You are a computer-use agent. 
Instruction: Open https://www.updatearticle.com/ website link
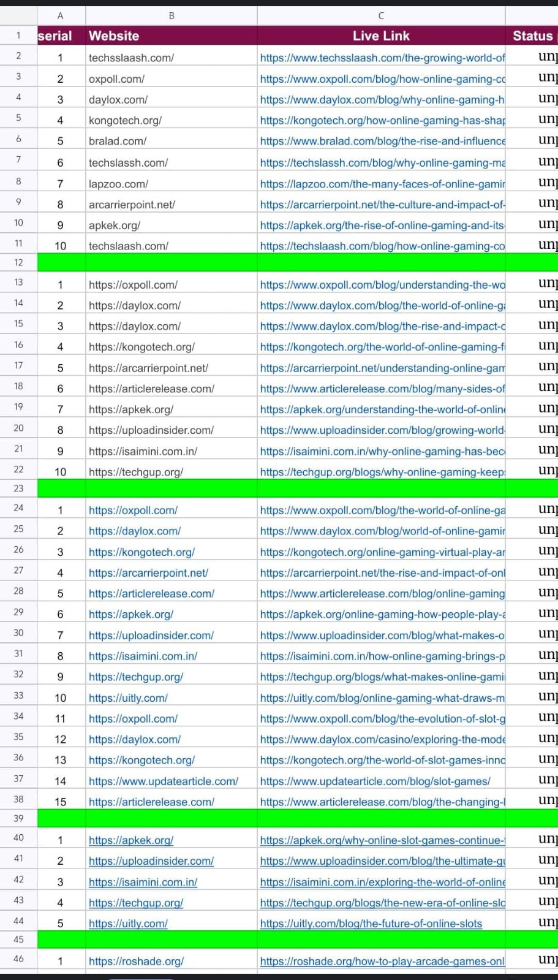[x=164, y=781]
